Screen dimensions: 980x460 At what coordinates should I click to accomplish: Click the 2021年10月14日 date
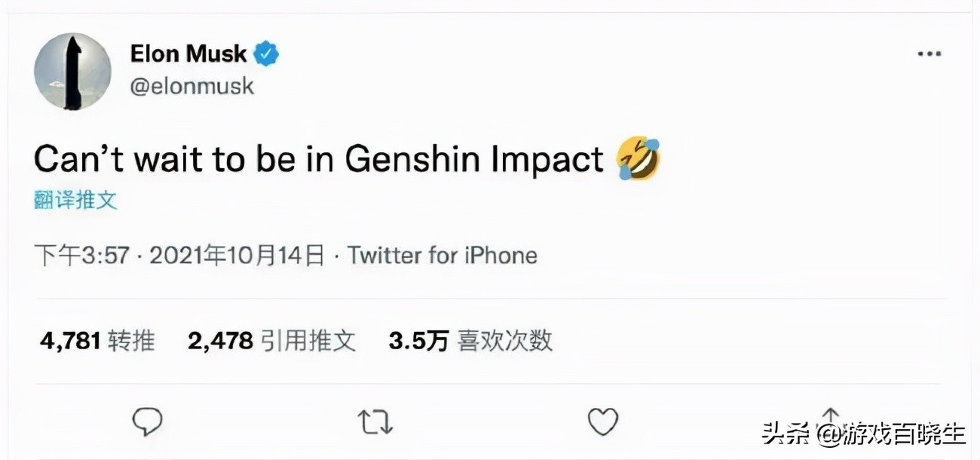coord(237,256)
